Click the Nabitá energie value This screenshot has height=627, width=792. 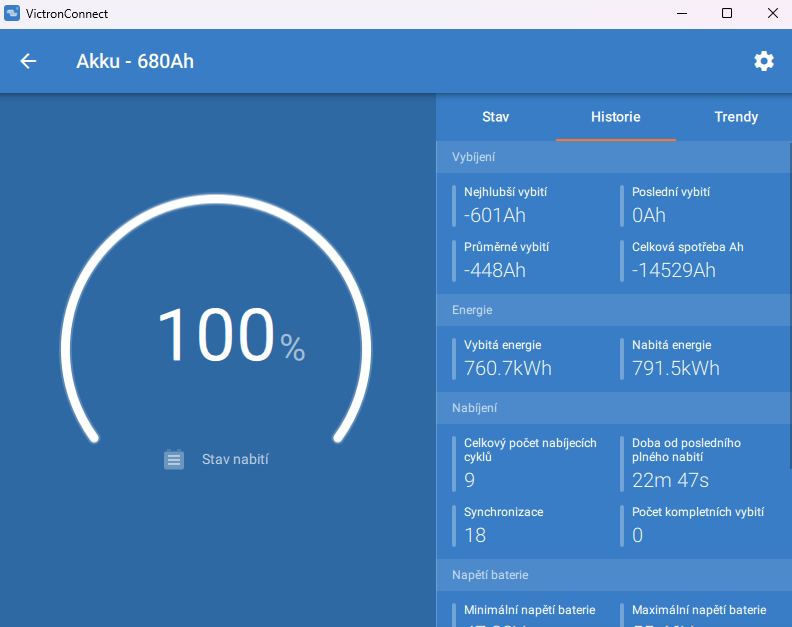(676, 368)
